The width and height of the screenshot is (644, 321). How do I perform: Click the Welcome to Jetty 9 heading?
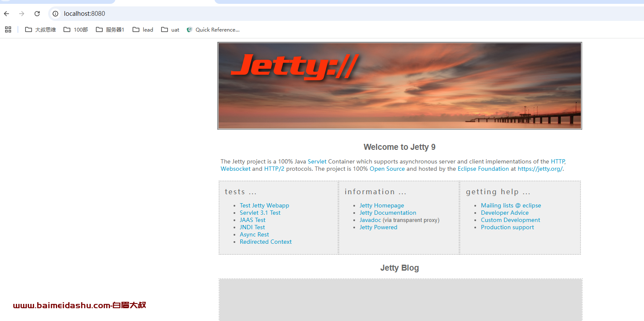coord(399,147)
